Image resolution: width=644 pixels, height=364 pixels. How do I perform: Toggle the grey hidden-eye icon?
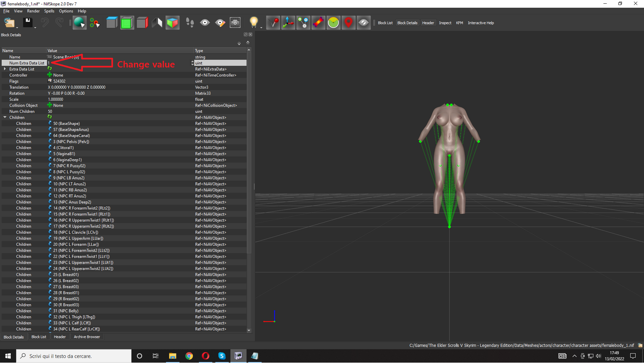click(363, 23)
